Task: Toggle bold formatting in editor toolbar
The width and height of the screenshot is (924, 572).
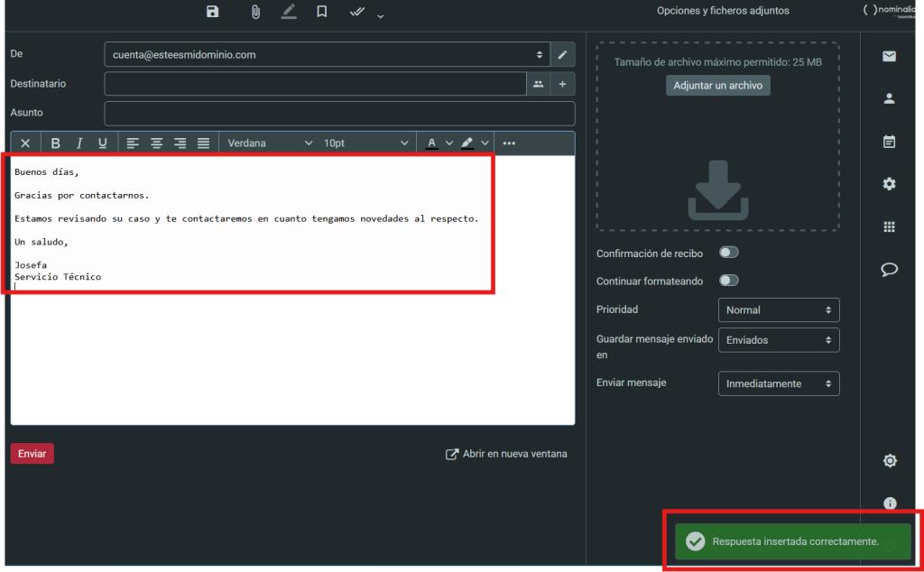Action: (x=55, y=143)
